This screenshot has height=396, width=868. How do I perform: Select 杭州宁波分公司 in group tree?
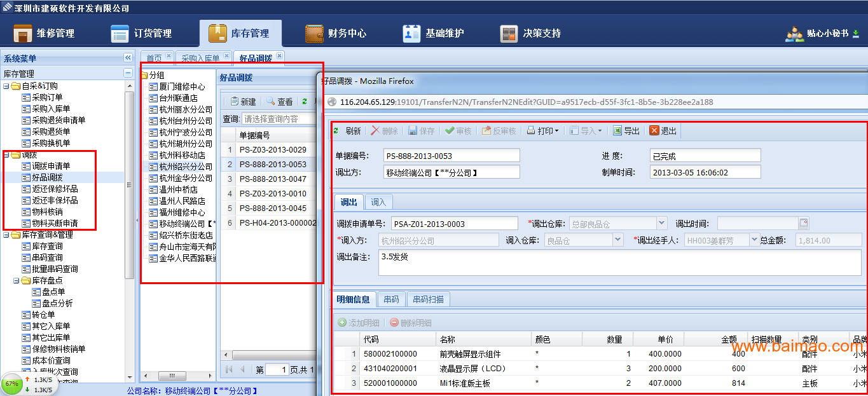pyautogui.click(x=185, y=132)
